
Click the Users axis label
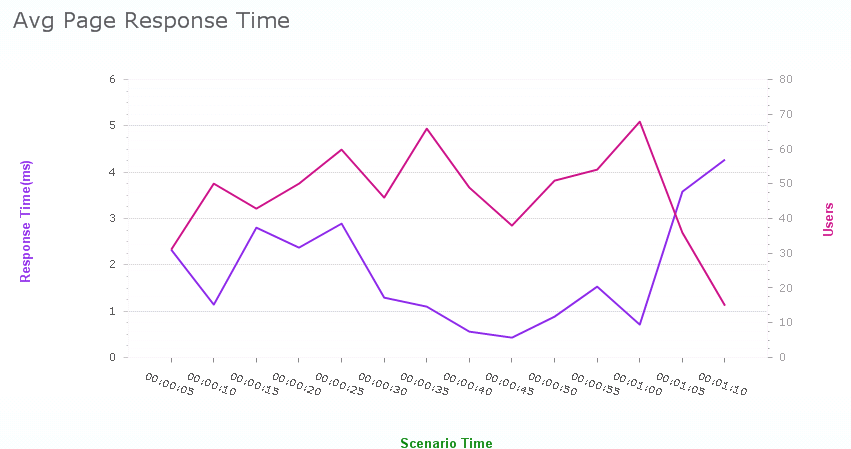click(828, 220)
